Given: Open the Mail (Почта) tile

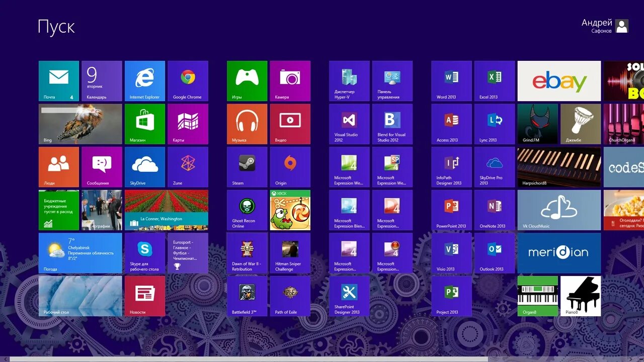Looking at the screenshot, I should (x=59, y=81).
